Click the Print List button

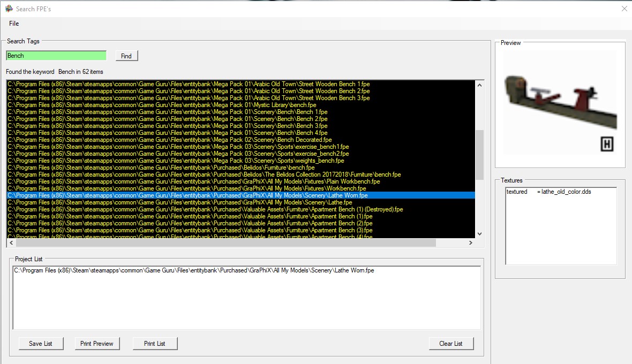click(155, 344)
